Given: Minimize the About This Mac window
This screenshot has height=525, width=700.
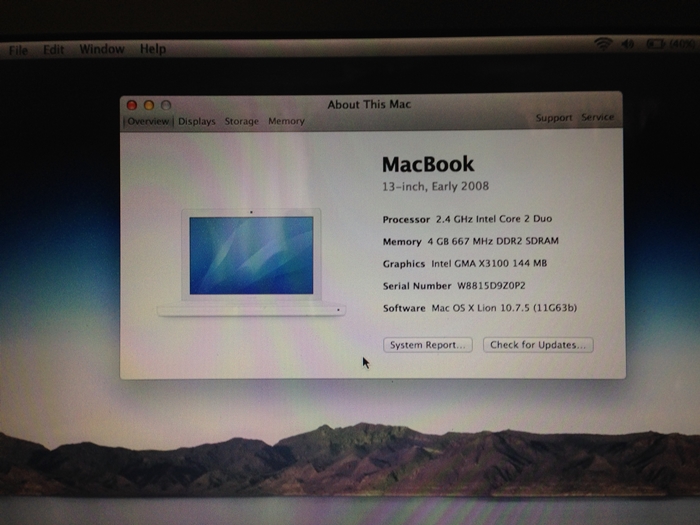Looking at the screenshot, I should click(149, 105).
